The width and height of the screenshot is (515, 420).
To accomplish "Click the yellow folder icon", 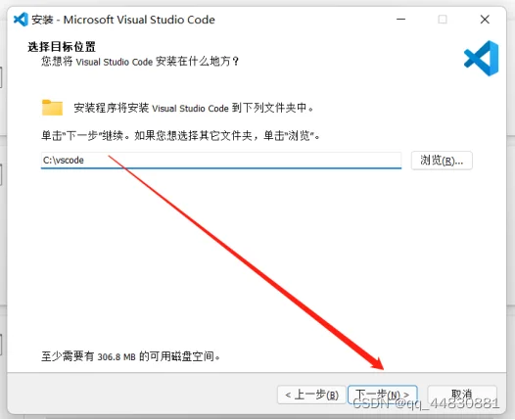I will pos(52,108).
